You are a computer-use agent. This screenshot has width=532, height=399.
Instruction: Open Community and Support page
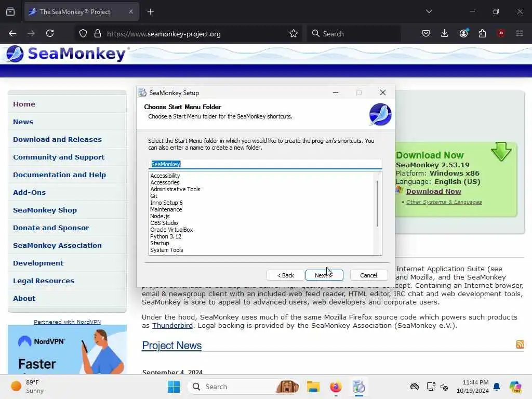point(59,157)
